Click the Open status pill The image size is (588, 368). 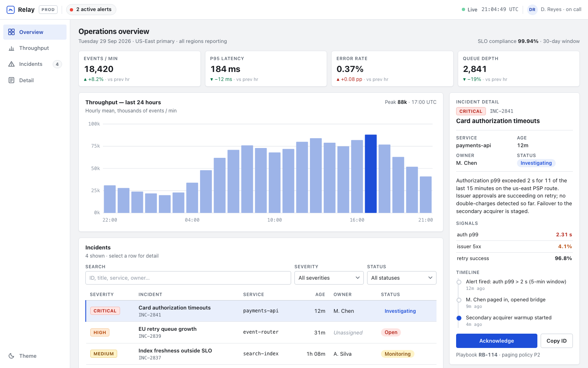[391, 332]
